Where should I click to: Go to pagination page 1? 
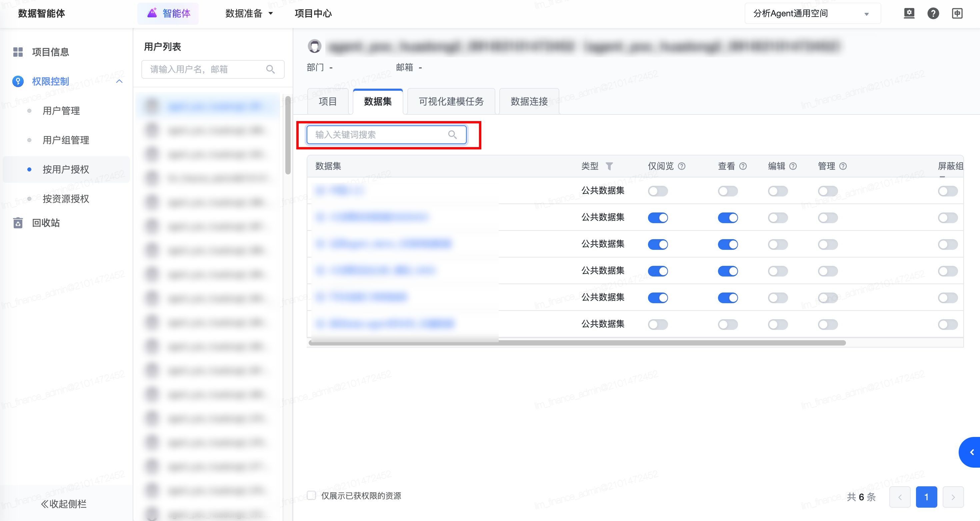coord(926,497)
